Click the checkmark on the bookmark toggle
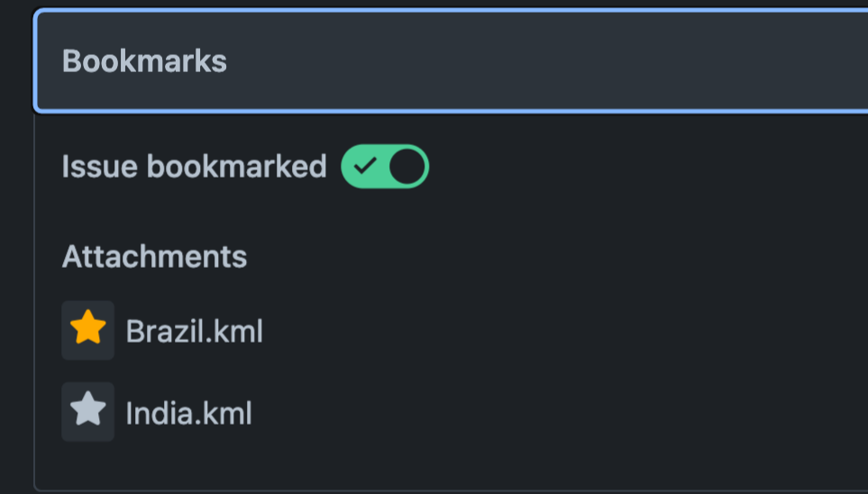 tap(365, 167)
